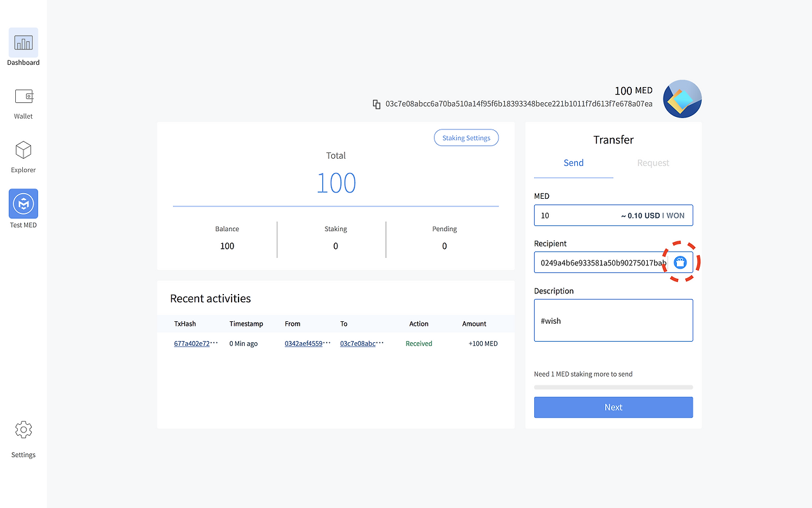Screen dimensions: 812x508
Task: Copy the wallet address with the copy icon
Action: [377, 104]
